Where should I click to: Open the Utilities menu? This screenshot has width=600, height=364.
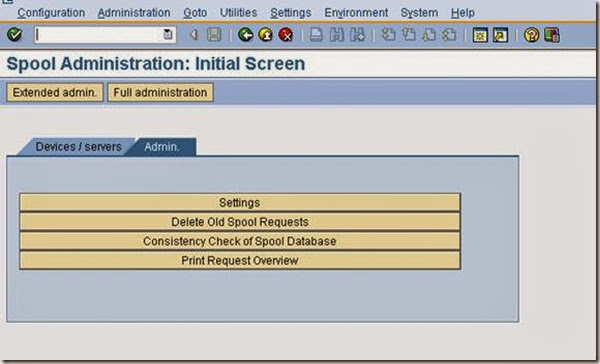pos(238,13)
